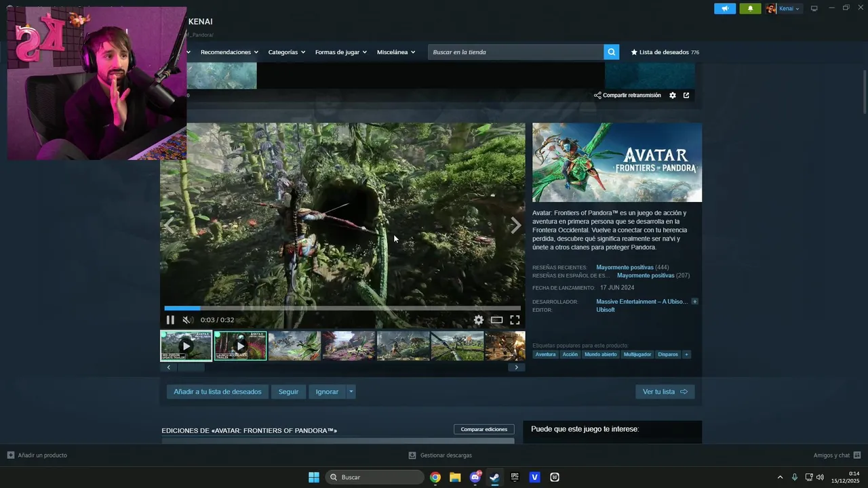Select the fourth screenshot thumbnail

(x=349, y=346)
